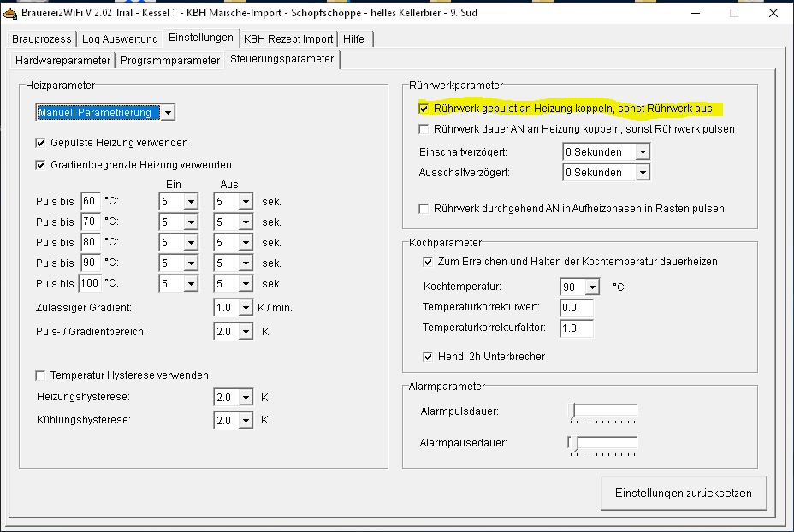Screen dimensions: 794x532
Task: Uncheck Gepulste Heizung verwenden
Action: (40, 143)
